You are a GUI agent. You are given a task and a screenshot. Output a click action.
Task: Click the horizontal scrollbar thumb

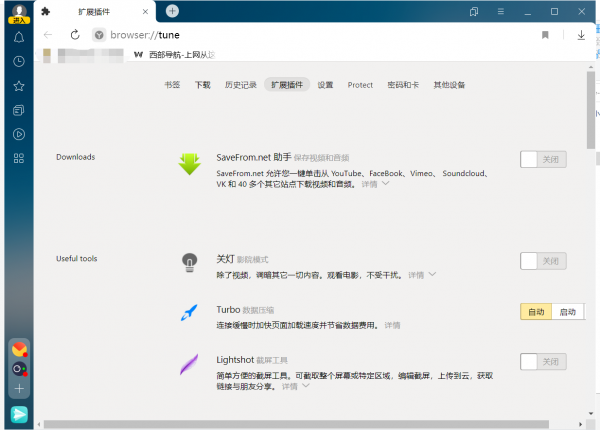(296, 424)
